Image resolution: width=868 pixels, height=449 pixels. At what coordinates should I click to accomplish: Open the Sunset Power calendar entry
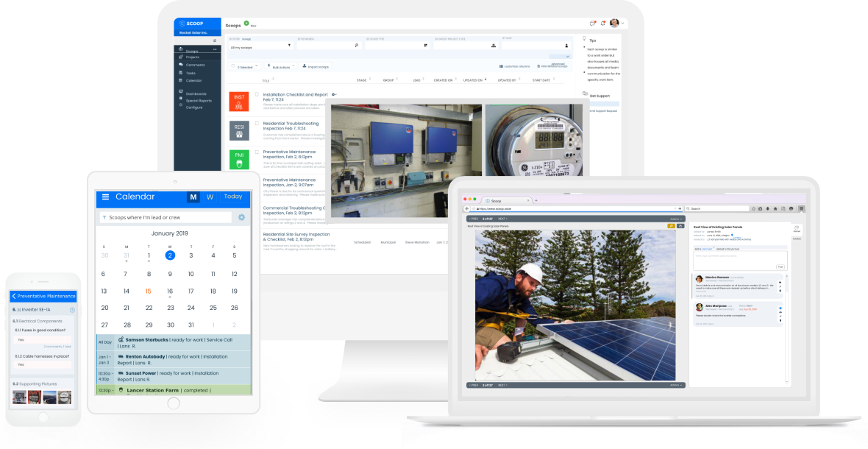174,376
